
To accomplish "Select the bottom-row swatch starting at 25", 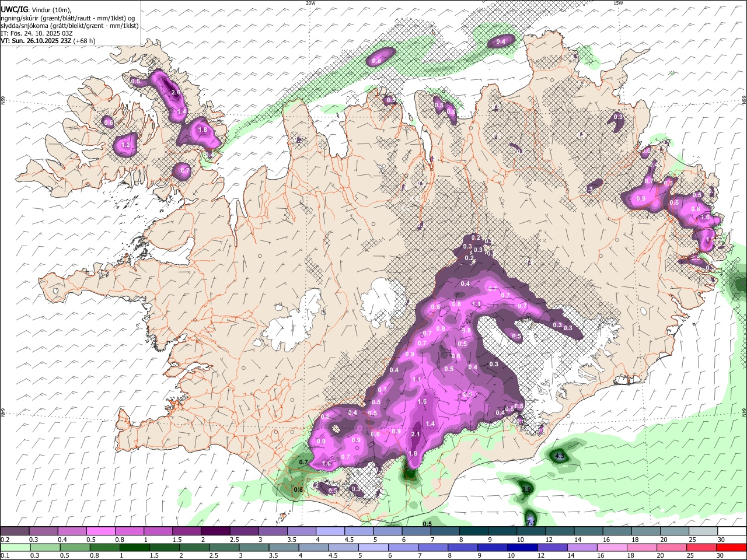I will 701,547.
